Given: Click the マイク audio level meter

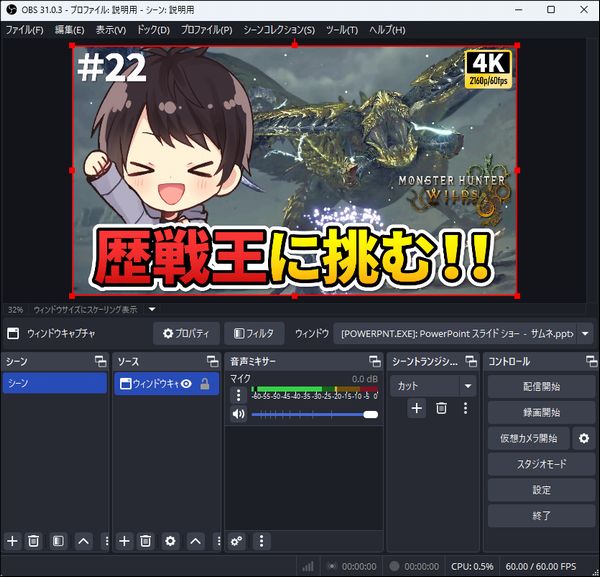Looking at the screenshot, I should 315,389.
